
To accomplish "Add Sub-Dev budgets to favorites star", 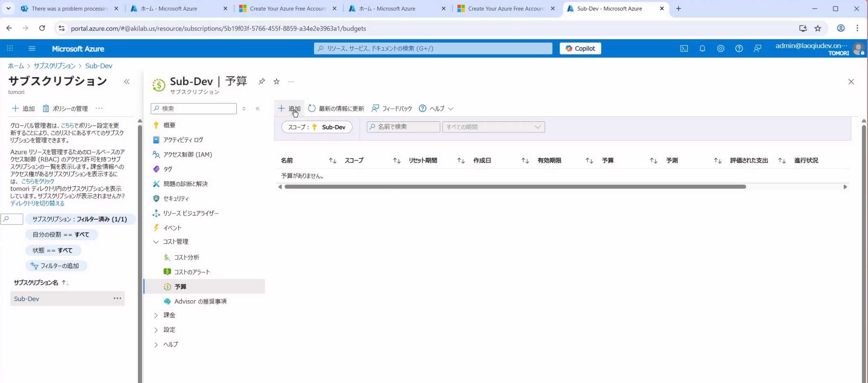I will 277,82.
